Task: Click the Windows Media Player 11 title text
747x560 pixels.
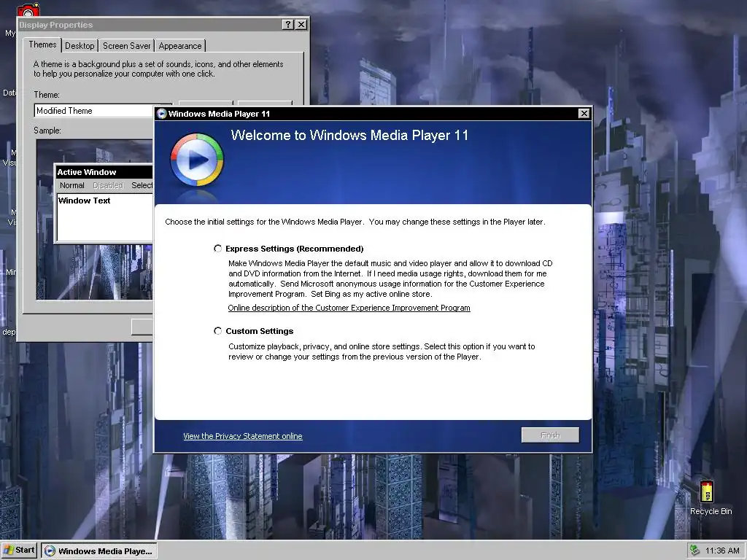Action: click(219, 114)
